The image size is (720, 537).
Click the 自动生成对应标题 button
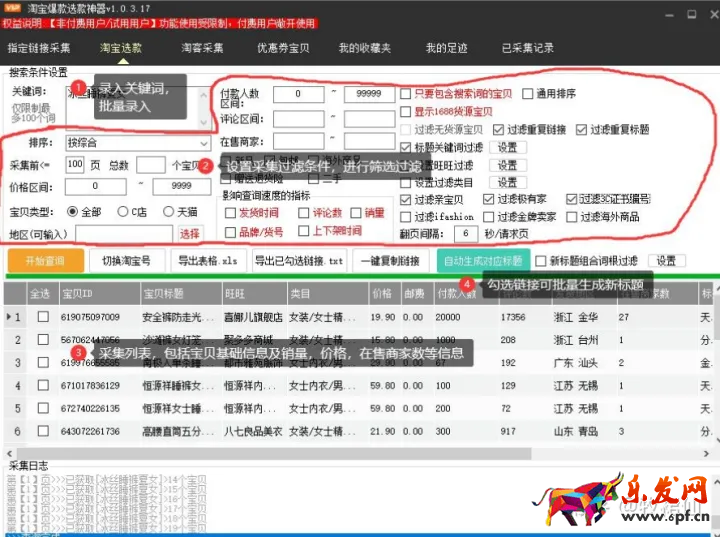point(483,261)
